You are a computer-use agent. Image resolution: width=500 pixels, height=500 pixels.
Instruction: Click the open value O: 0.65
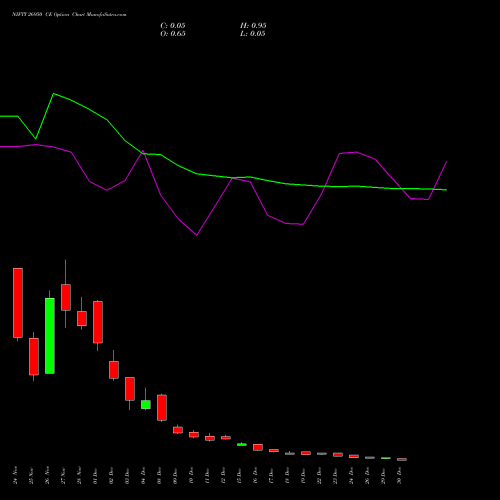point(173,34)
